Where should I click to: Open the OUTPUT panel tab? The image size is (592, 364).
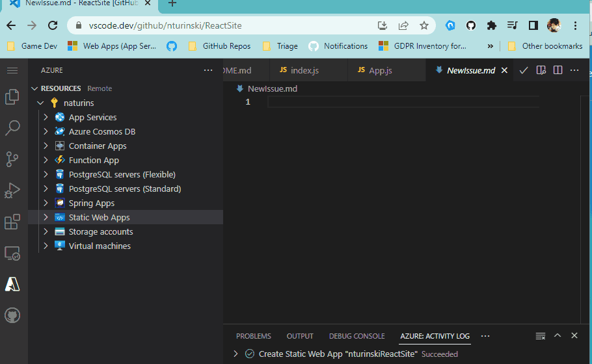300,336
